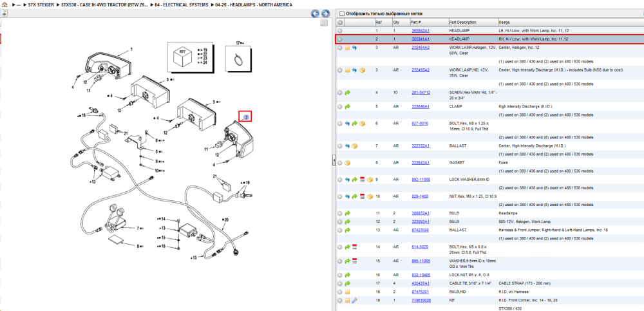Click blue arrow for bolt 627-8016
Viewport: 644px width, 311px height.
[x=348, y=123]
